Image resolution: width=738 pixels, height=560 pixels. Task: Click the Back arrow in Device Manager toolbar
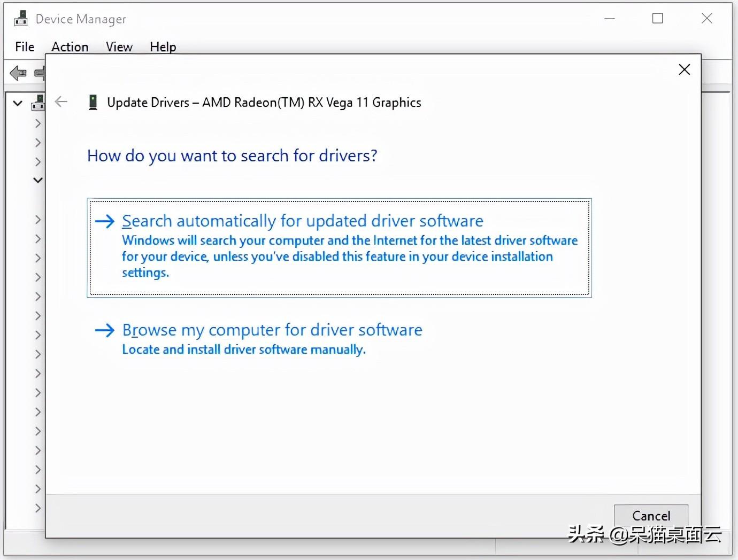[x=18, y=73]
